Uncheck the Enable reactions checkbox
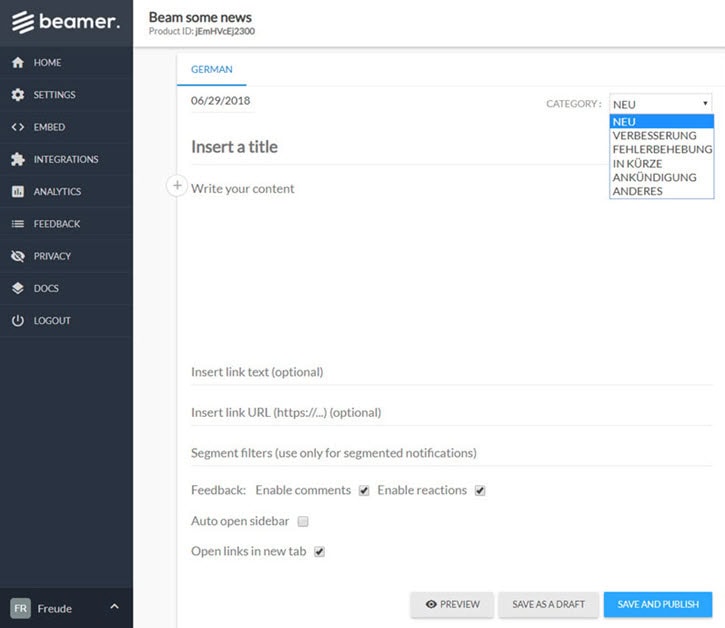 tap(480, 491)
